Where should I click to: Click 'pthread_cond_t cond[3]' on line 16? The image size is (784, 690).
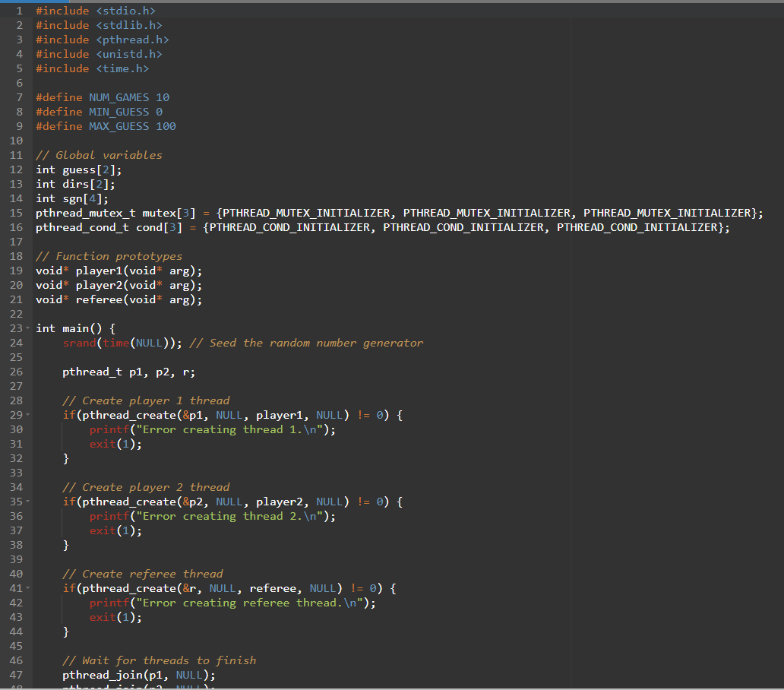[109, 227]
